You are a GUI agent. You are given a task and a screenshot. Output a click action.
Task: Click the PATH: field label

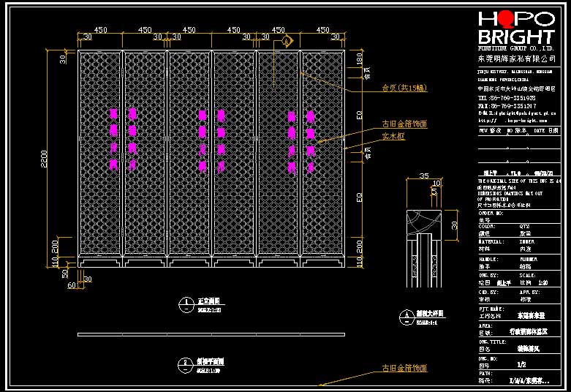pos(485,374)
